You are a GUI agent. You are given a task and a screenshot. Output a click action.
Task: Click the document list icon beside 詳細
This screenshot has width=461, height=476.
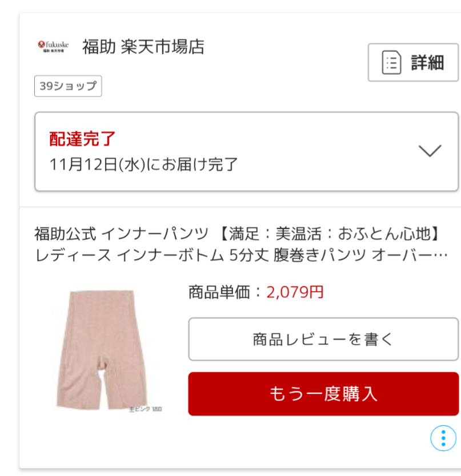pos(391,63)
